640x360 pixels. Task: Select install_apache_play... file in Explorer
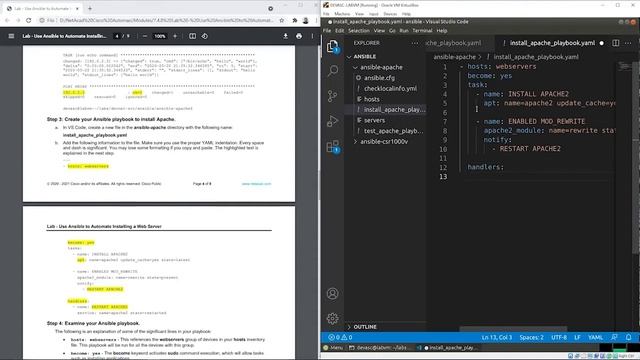point(394,109)
